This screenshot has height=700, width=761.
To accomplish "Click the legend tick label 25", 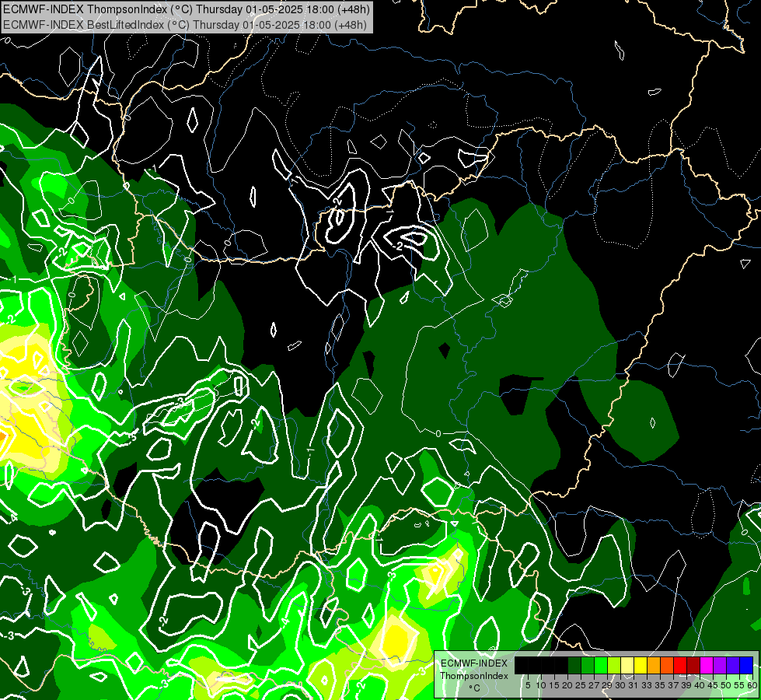I will pyautogui.click(x=581, y=685).
